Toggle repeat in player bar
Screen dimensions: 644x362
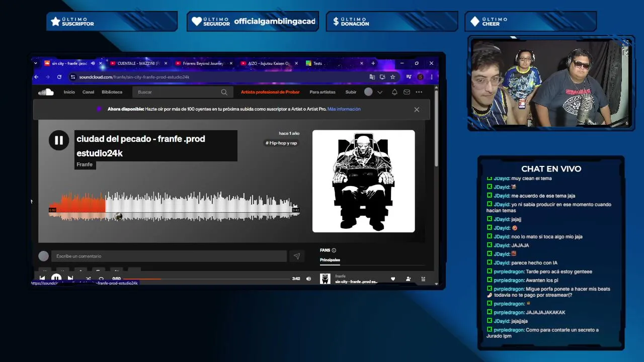click(x=101, y=279)
